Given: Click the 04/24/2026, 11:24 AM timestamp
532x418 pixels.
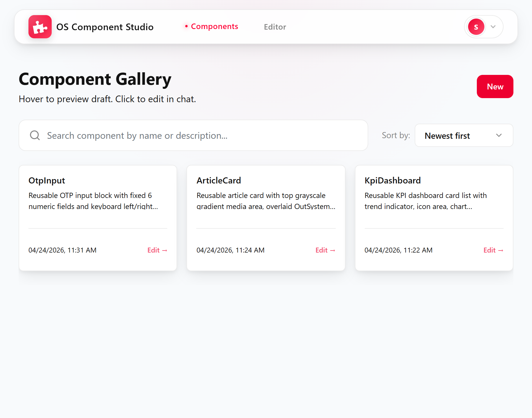Looking at the screenshot, I should [231, 250].
